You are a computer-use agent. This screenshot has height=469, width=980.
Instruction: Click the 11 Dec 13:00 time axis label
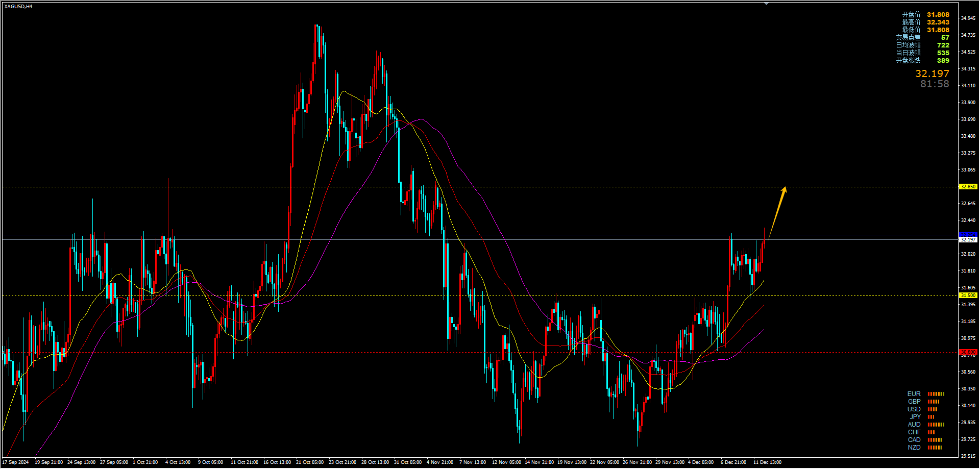(767, 462)
